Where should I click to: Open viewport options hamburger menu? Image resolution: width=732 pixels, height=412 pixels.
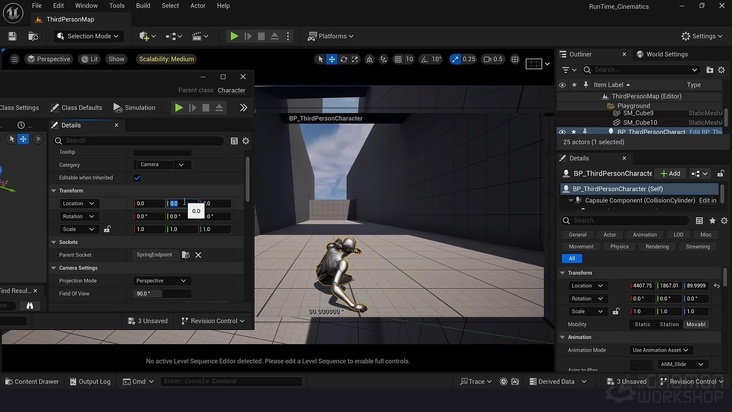pyautogui.click(x=14, y=59)
